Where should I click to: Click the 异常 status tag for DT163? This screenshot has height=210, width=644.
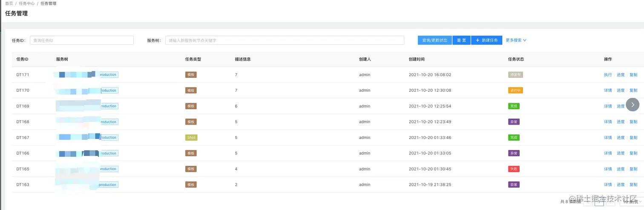click(514, 185)
